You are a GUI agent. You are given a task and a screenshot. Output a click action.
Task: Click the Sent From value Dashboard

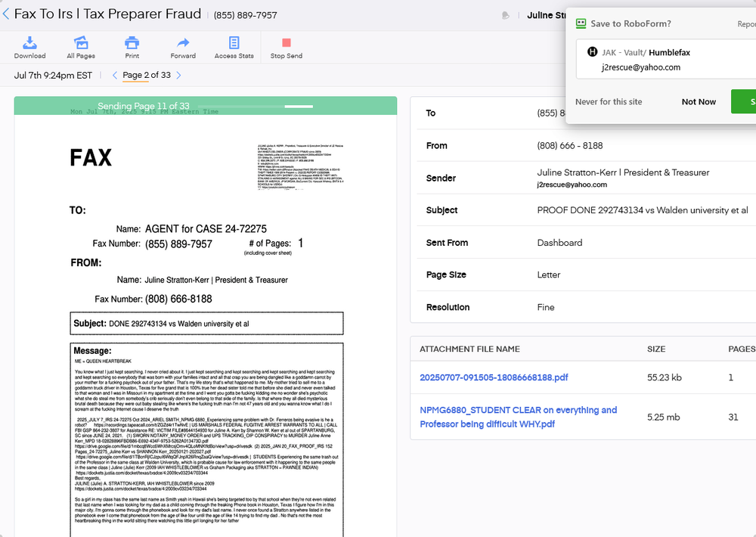(x=559, y=243)
